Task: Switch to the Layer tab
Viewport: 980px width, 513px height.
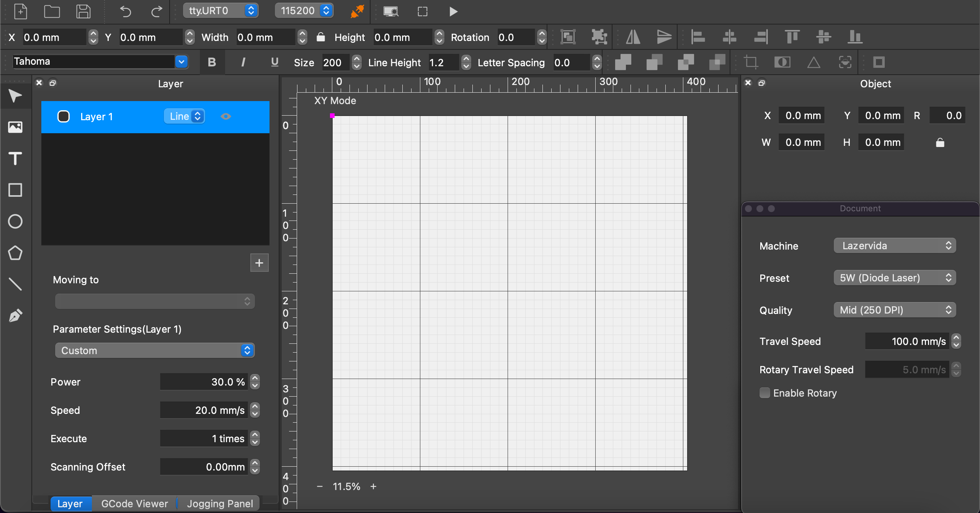Action: click(70, 503)
